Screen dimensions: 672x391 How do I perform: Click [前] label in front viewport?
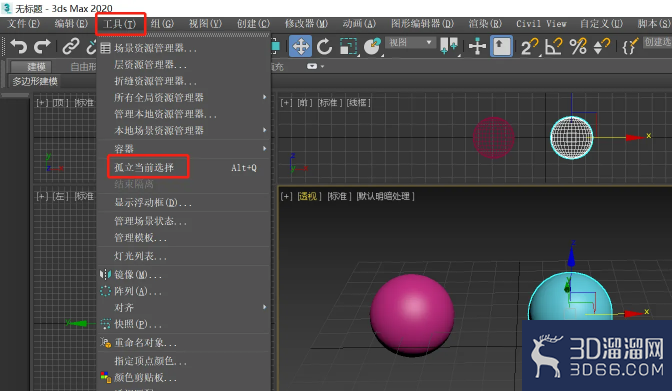305,103
